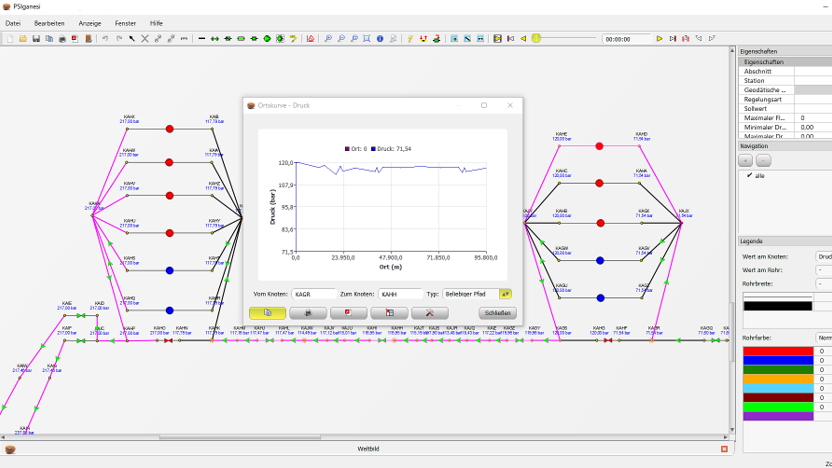Viewport: 832px width, 468px height.
Task: Select the green rectangle element tool
Action: 241,39
